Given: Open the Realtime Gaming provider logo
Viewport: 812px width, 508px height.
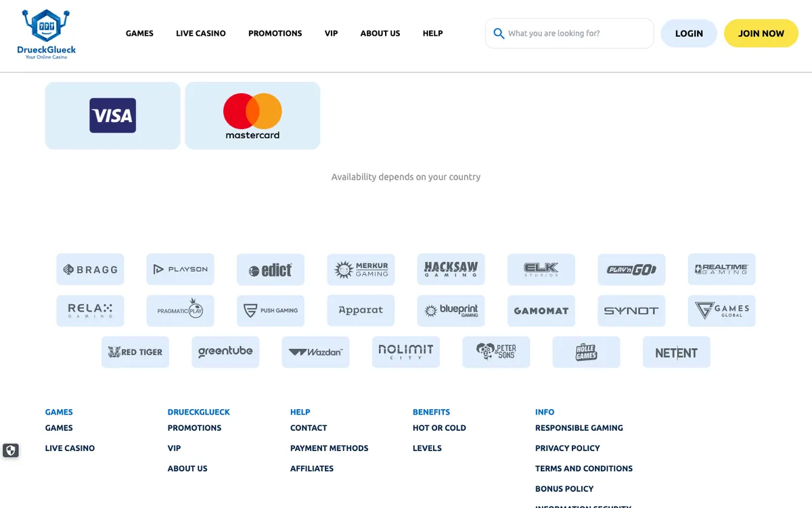Looking at the screenshot, I should coord(722,270).
